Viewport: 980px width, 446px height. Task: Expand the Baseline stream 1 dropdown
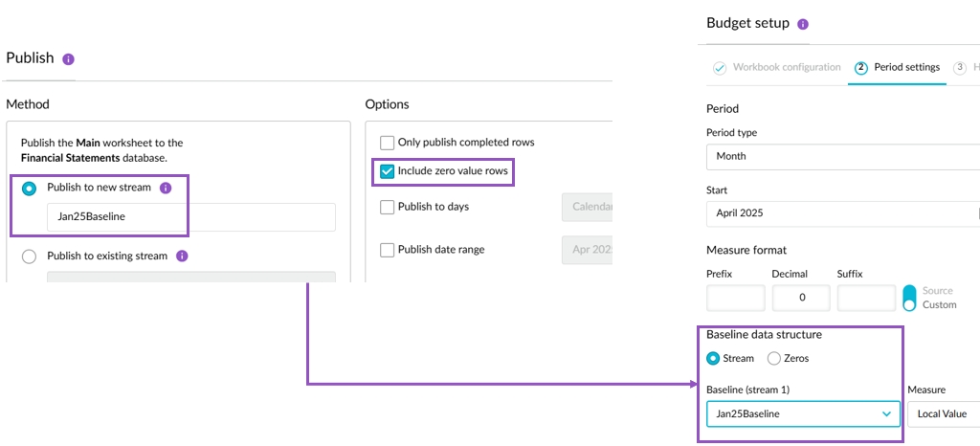(x=803, y=413)
